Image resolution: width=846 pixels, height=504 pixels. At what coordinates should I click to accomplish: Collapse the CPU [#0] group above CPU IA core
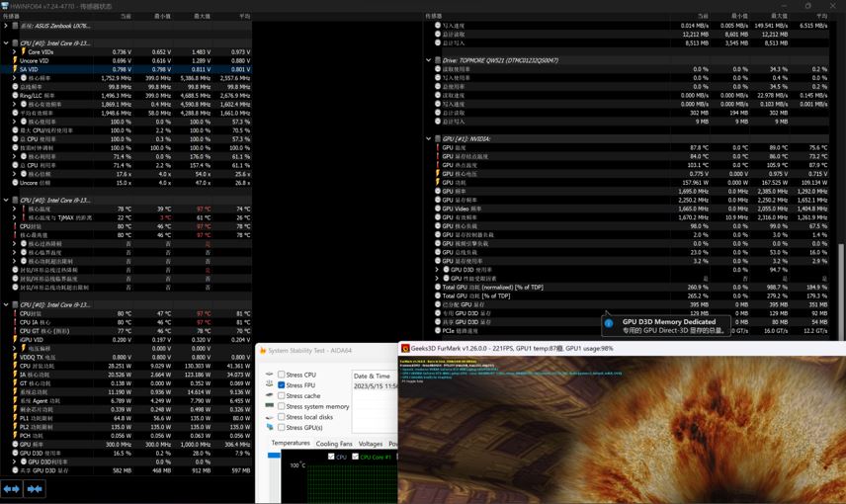tap(5, 305)
